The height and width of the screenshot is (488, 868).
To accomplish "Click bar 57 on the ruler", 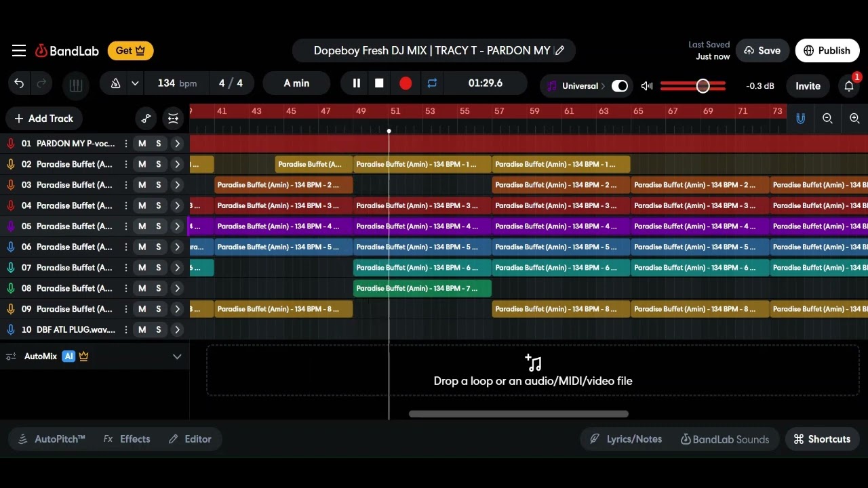I will (x=499, y=111).
